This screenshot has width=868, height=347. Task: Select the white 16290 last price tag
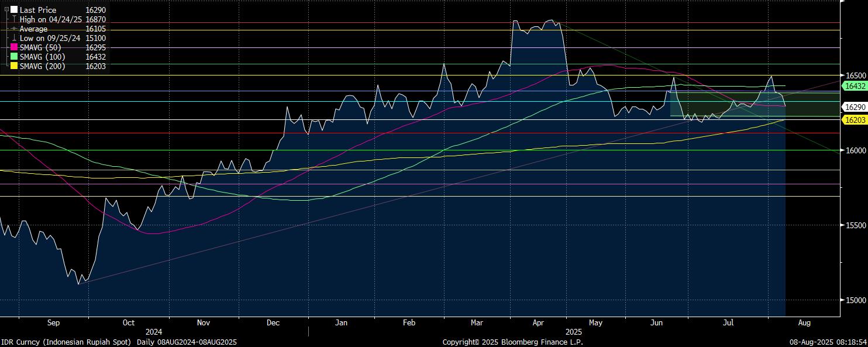(x=855, y=107)
